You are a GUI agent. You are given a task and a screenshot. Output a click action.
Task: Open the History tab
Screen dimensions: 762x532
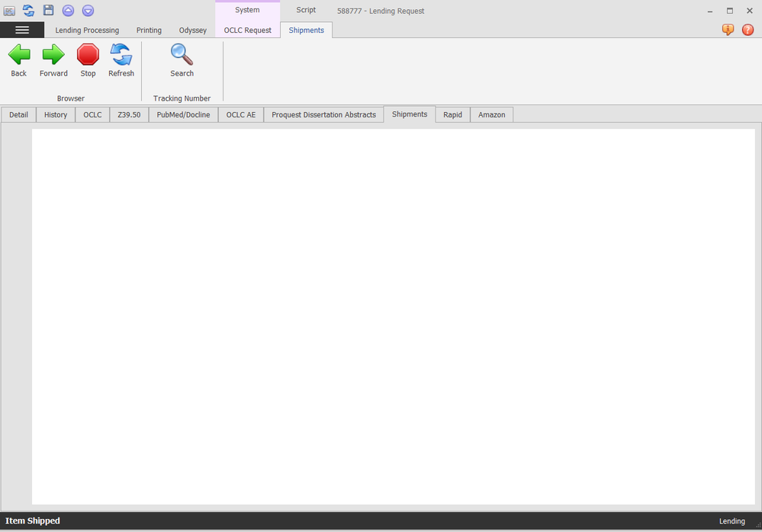pos(56,114)
